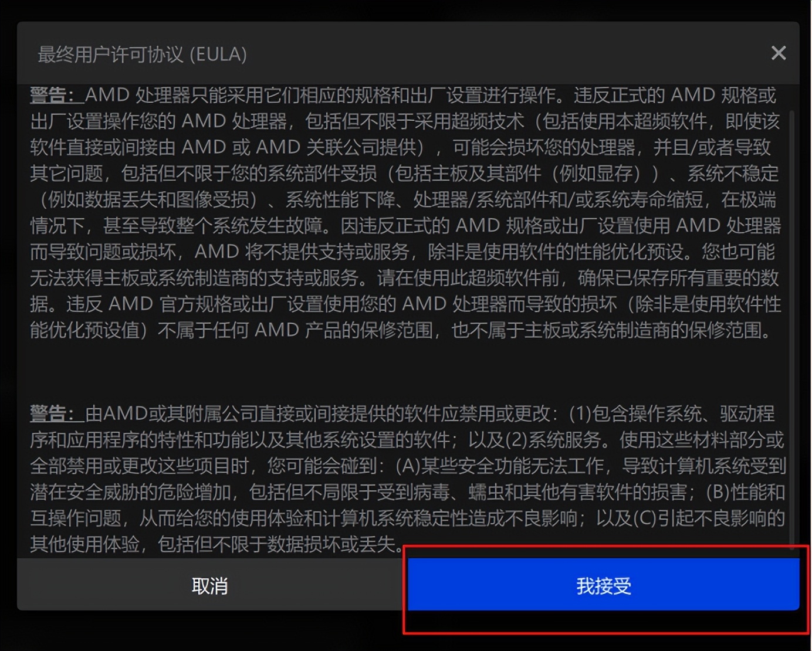Click the line starting 软件直接或间接由 AMD
Image resolution: width=812 pixels, height=651 pixels.
pyautogui.click(x=400, y=147)
